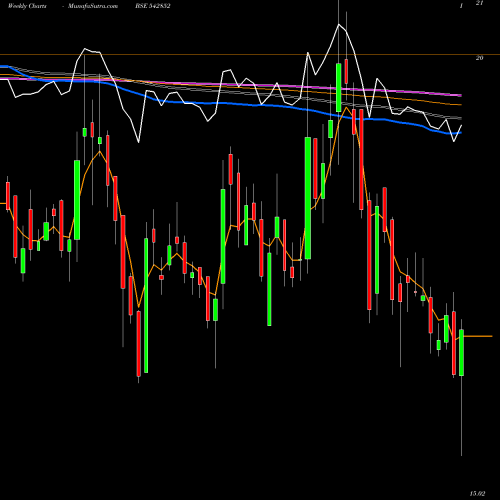Select the last green candle with the long lower wick
Image resolution: width=500 pixels, height=500 pixels.
pyautogui.click(x=461, y=353)
